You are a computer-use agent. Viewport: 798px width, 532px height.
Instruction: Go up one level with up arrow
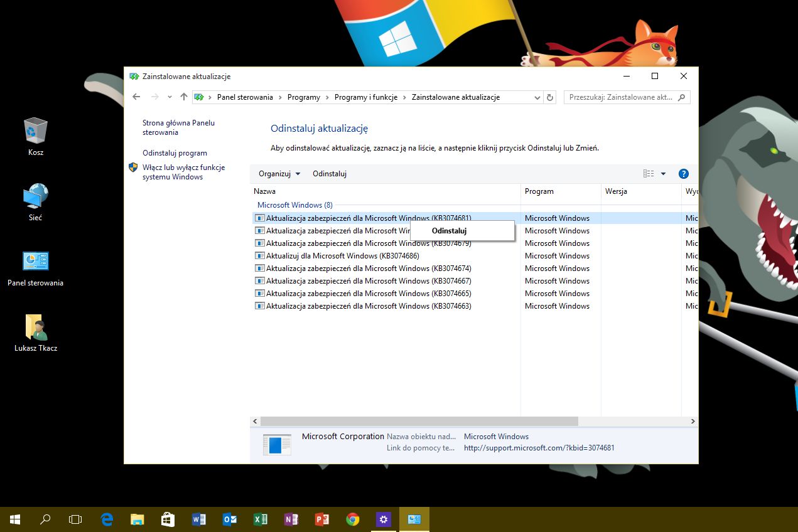point(183,97)
